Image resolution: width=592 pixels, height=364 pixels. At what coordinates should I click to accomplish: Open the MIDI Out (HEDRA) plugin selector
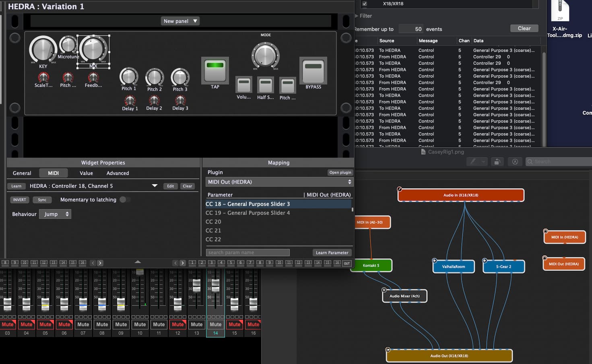[x=279, y=182]
